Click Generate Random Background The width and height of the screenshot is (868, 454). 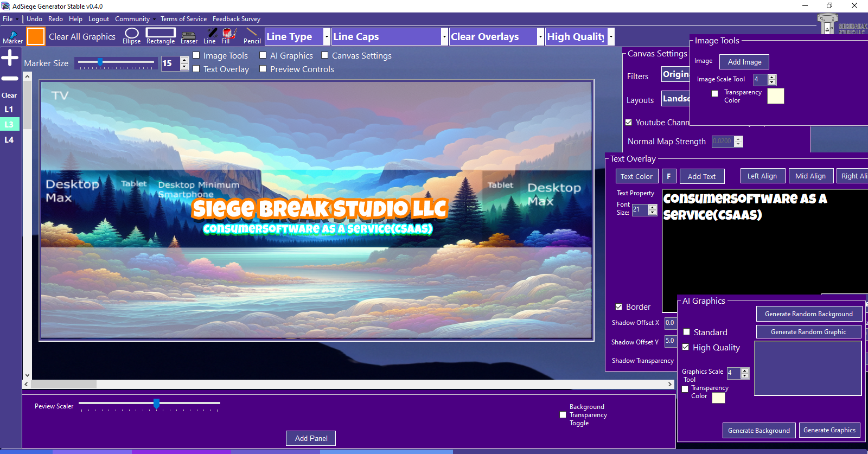pyautogui.click(x=809, y=314)
